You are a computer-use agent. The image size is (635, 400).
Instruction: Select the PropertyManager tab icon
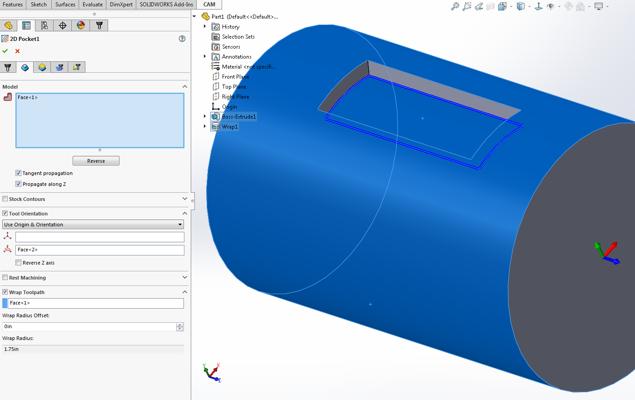point(27,25)
